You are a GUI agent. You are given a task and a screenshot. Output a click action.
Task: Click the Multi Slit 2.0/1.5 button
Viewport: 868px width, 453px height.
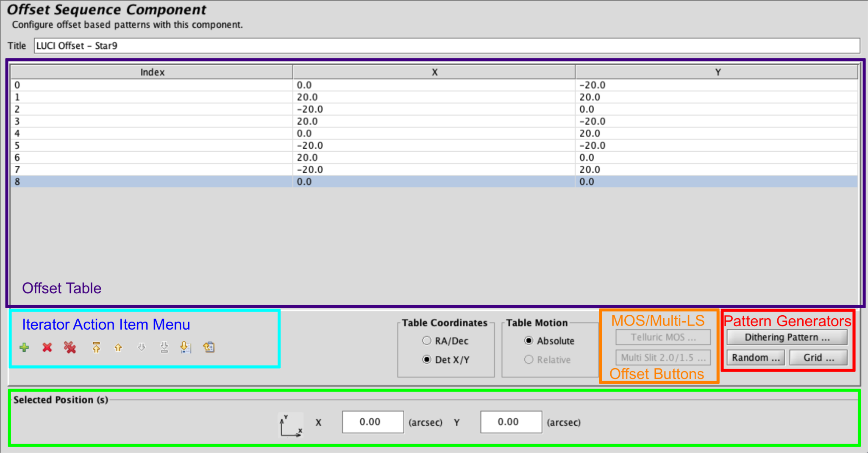(x=663, y=357)
